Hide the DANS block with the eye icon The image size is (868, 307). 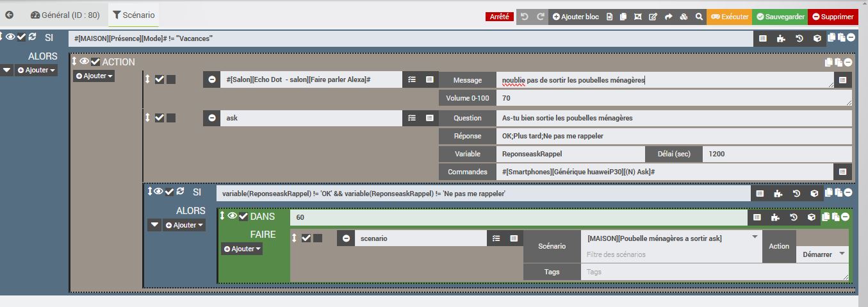click(x=232, y=217)
